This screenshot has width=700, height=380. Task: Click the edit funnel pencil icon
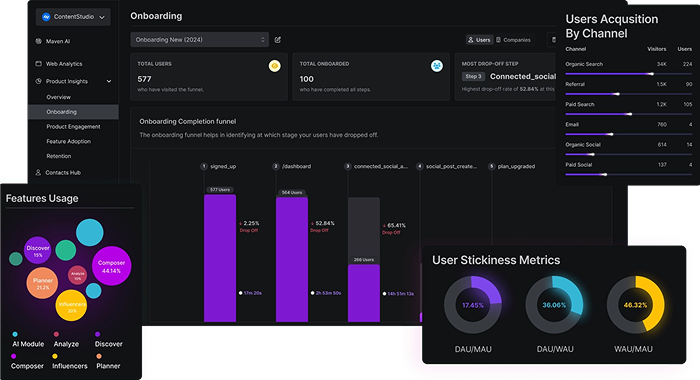(278, 40)
